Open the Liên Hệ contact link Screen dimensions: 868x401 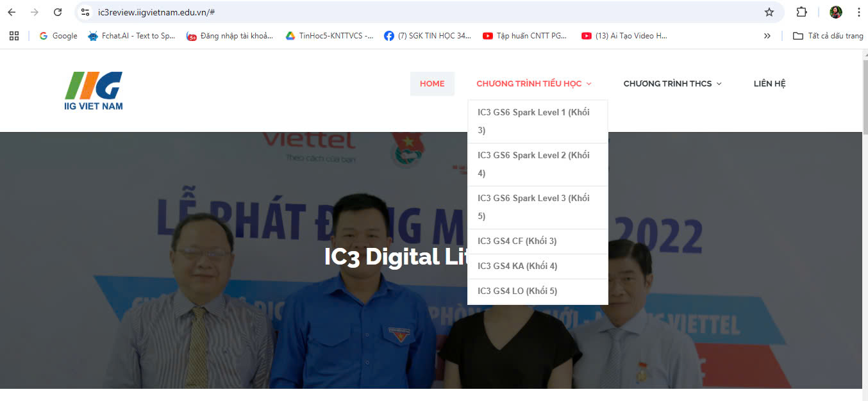point(769,84)
